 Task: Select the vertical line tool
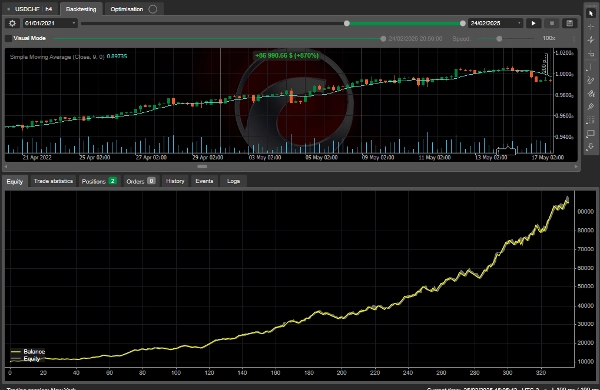(x=591, y=67)
